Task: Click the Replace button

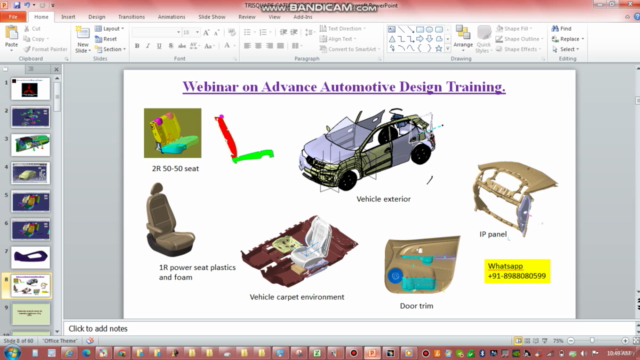Action: click(x=568, y=39)
